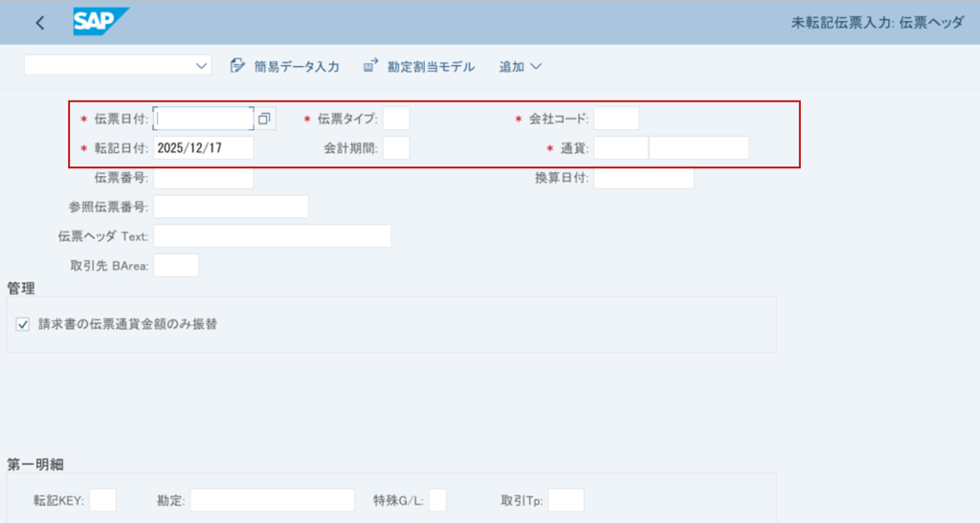980x523 pixels.
Task: Expand the 追加 menu
Action: click(x=520, y=67)
